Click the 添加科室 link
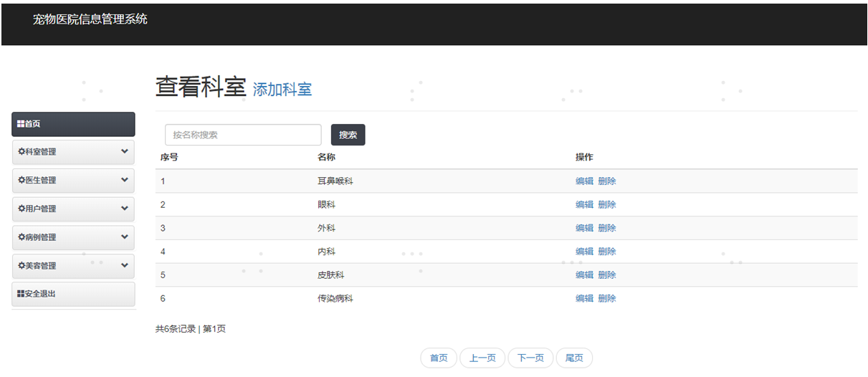Viewport: 868px width, 377px height. tap(282, 90)
